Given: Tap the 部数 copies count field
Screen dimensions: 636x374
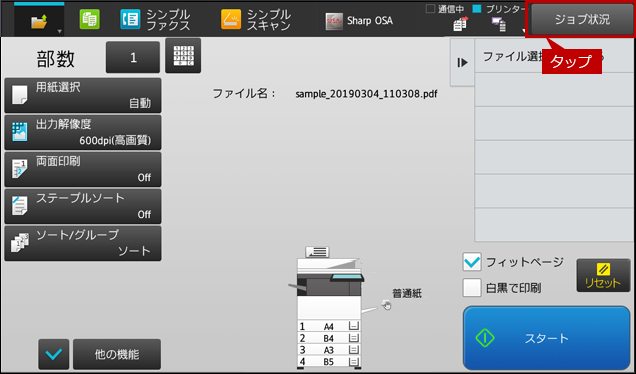Looking at the screenshot, I should [x=133, y=57].
